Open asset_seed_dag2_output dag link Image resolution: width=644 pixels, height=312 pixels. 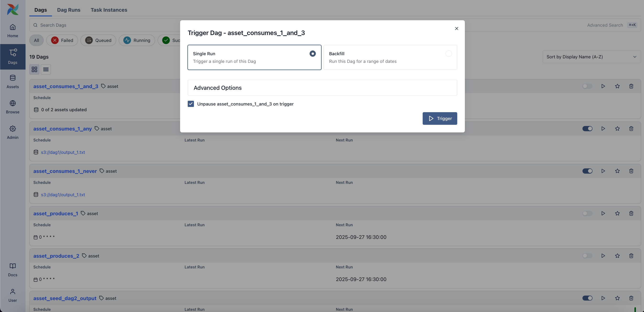pos(65,298)
